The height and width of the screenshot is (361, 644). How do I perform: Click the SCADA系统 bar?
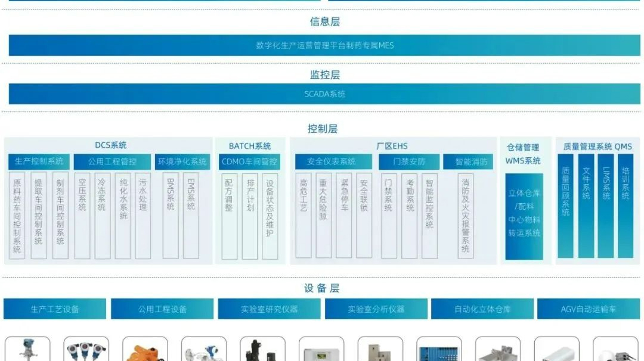click(324, 94)
